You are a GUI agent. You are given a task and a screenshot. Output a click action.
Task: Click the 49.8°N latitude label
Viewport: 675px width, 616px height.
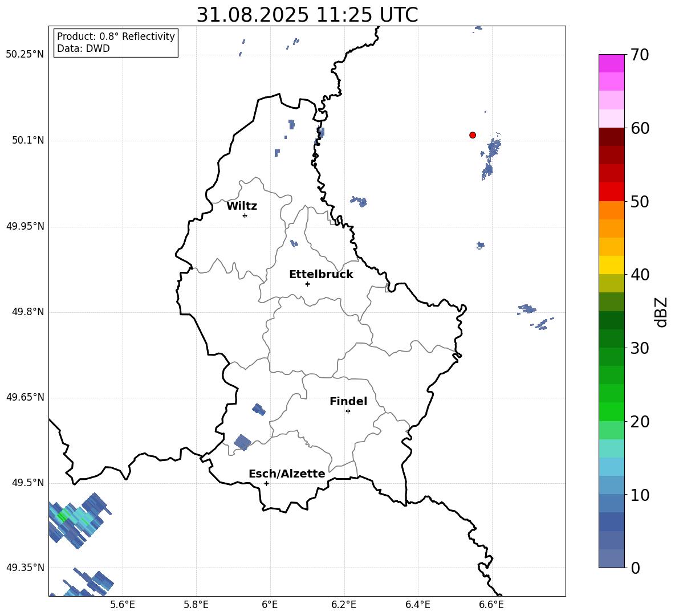pos(28,312)
